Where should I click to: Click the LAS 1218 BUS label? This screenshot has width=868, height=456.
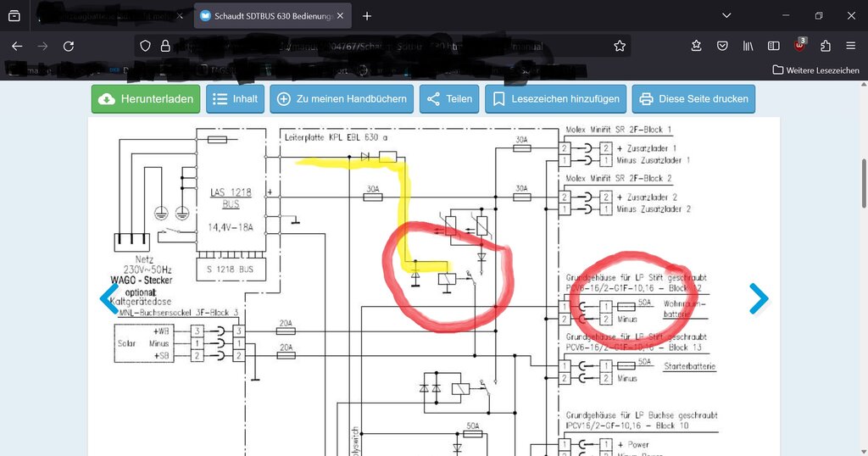(x=231, y=198)
